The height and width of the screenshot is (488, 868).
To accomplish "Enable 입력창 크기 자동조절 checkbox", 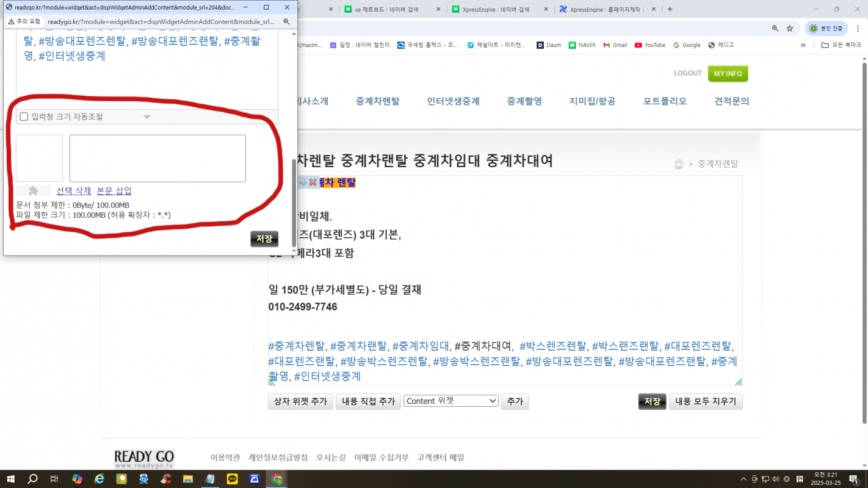I will click(x=24, y=117).
